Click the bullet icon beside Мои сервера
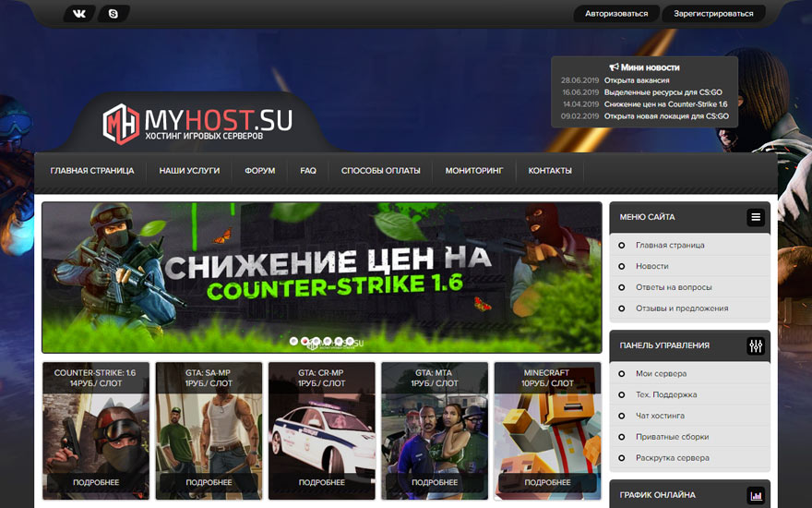Viewport: 812px width, 508px height. point(621,374)
